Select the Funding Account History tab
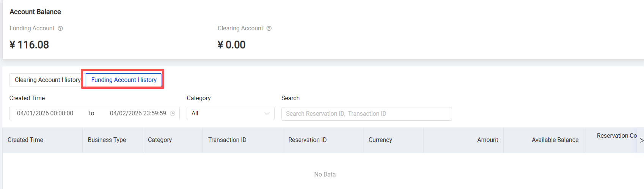644x189 pixels. pyautogui.click(x=124, y=80)
